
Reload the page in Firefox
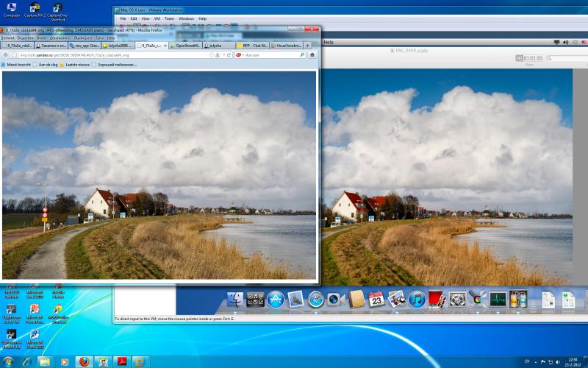pyautogui.click(x=229, y=54)
